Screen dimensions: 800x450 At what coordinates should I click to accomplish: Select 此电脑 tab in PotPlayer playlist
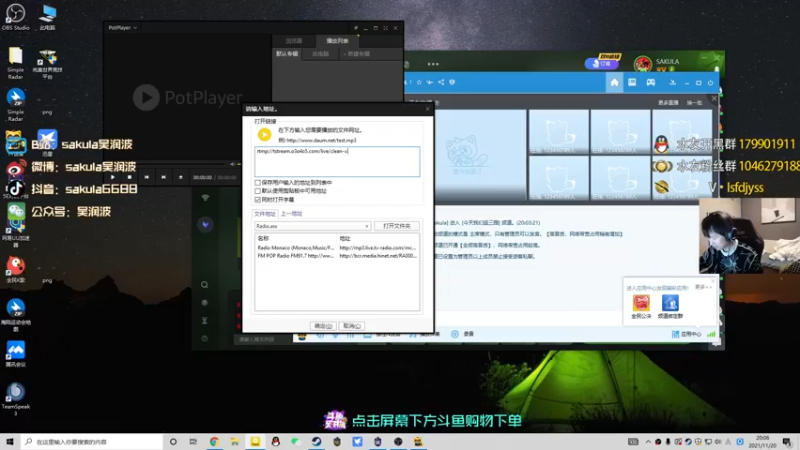(x=320, y=54)
